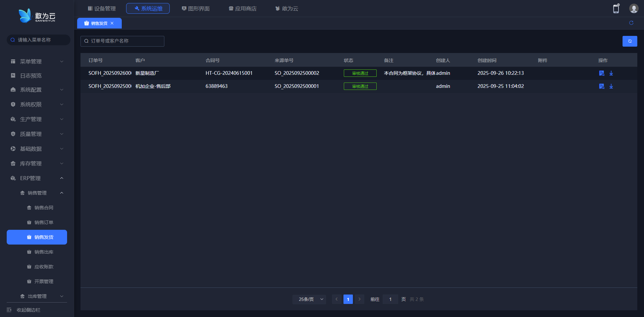Open the 敢为云 top menu
The height and width of the screenshot is (317, 644).
tap(287, 8)
